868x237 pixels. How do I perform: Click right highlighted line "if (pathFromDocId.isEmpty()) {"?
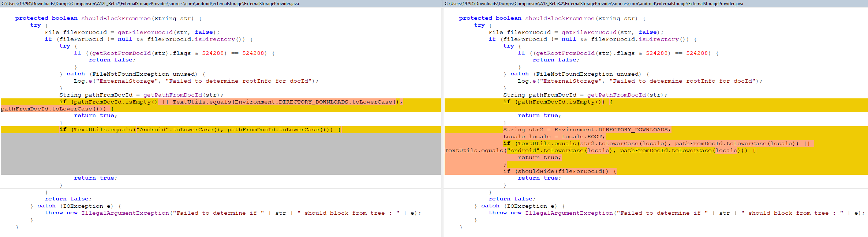(x=558, y=102)
